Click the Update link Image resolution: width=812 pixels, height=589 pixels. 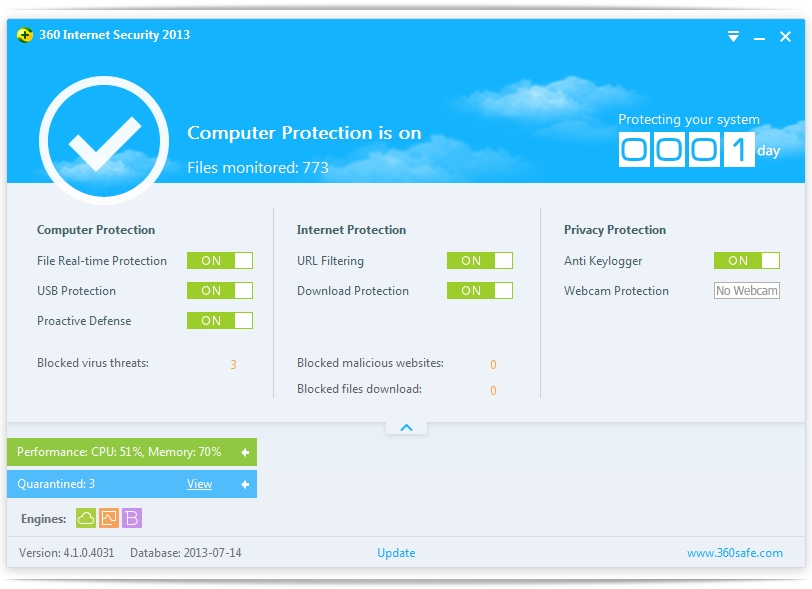click(x=396, y=553)
